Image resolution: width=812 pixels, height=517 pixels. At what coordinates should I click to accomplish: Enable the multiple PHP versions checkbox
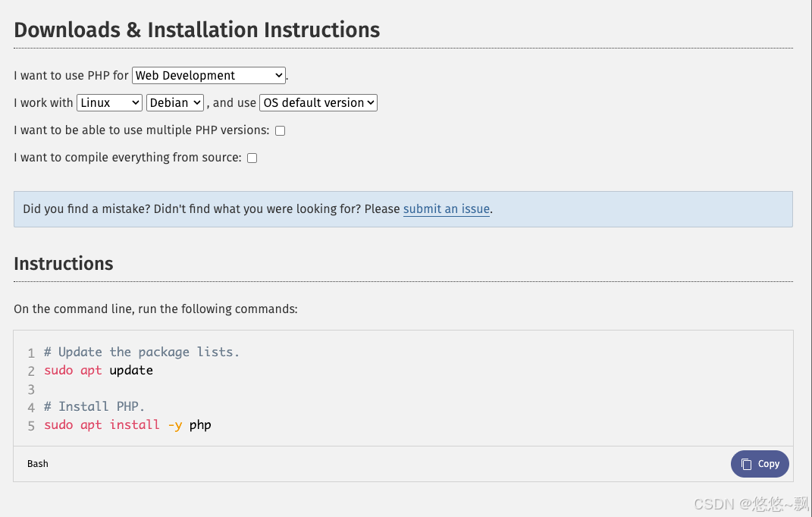pyautogui.click(x=281, y=130)
